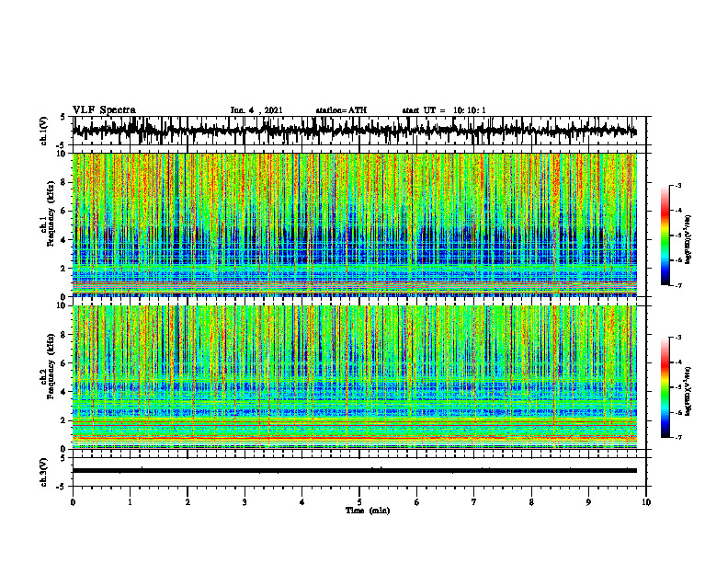Click the ch.1 voltage waveform trace panel
This screenshot has height=563, width=728.
coord(358,131)
